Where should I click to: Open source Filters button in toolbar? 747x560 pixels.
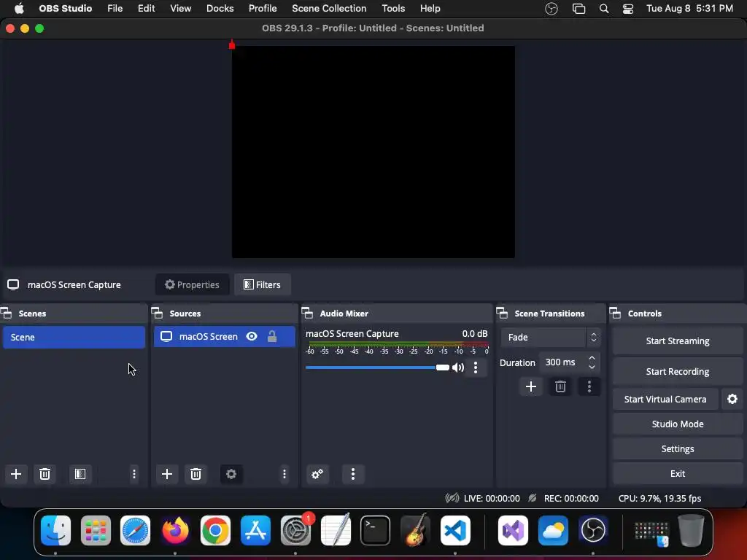[263, 284]
